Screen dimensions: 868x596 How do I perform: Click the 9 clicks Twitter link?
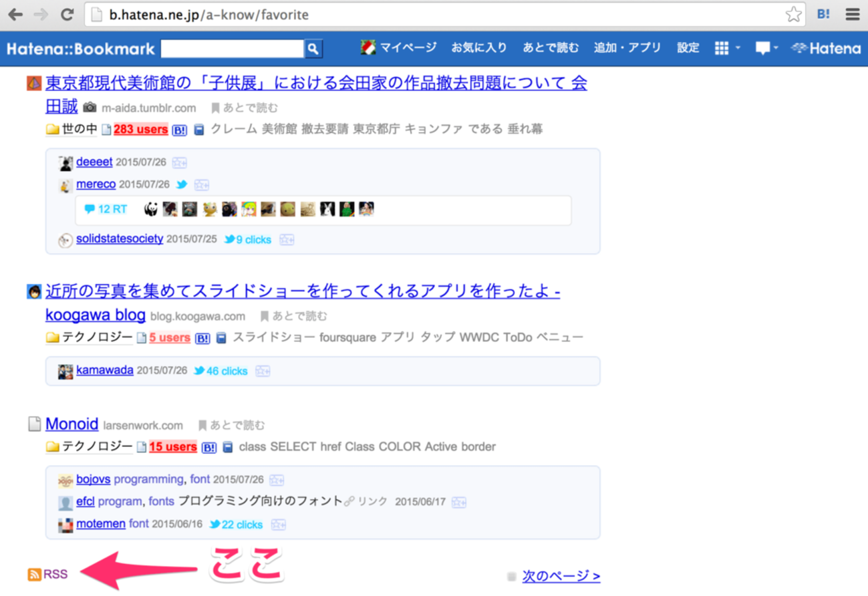click(x=248, y=239)
